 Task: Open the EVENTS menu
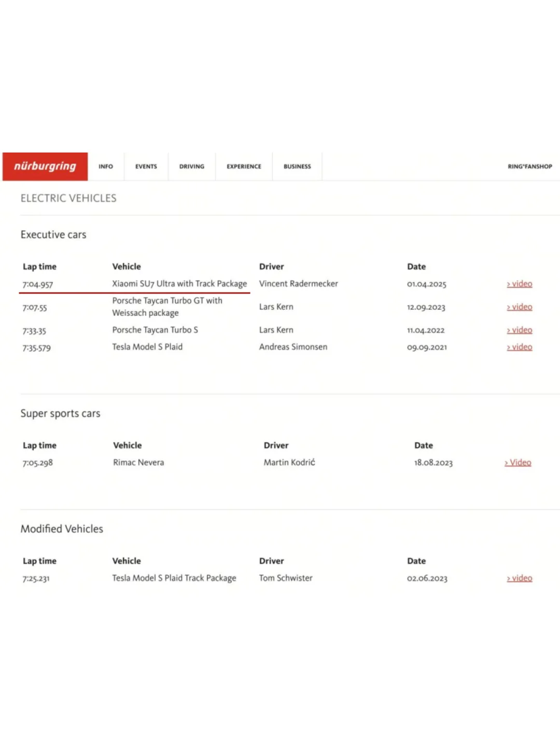pos(146,167)
